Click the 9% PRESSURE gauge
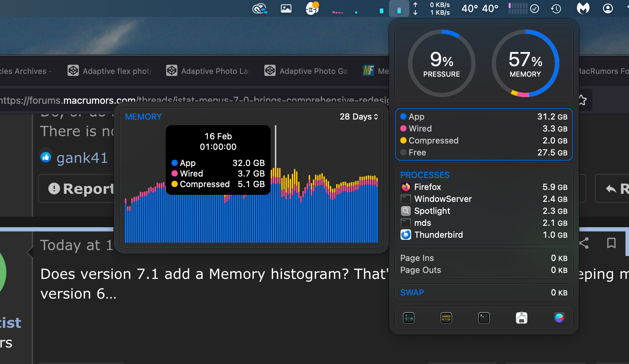This screenshot has height=364, width=629. click(x=441, y=63)
